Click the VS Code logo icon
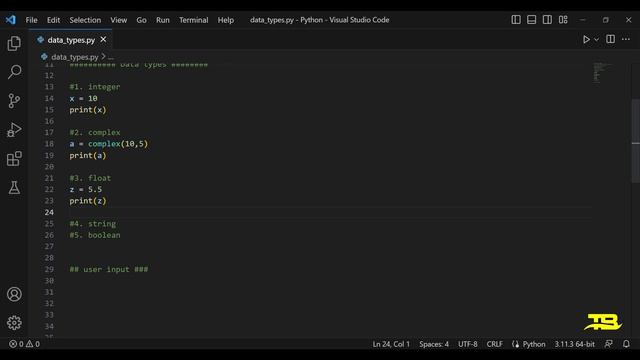 (11, 20)
